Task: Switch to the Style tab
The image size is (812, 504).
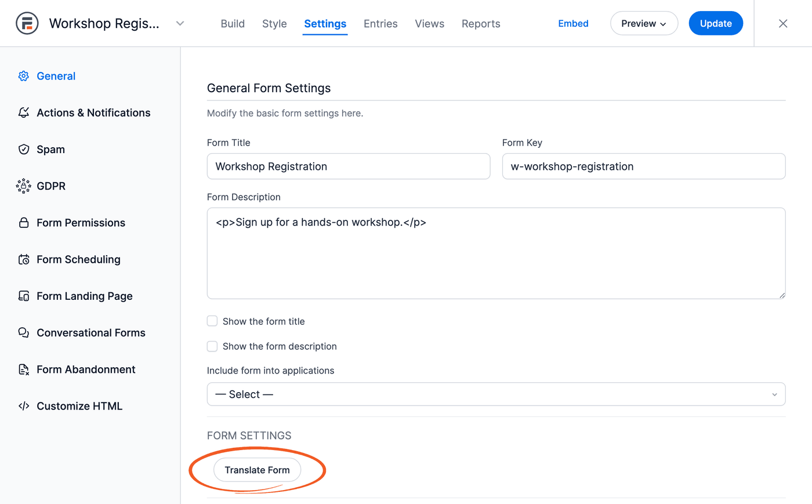Action: 274,24
